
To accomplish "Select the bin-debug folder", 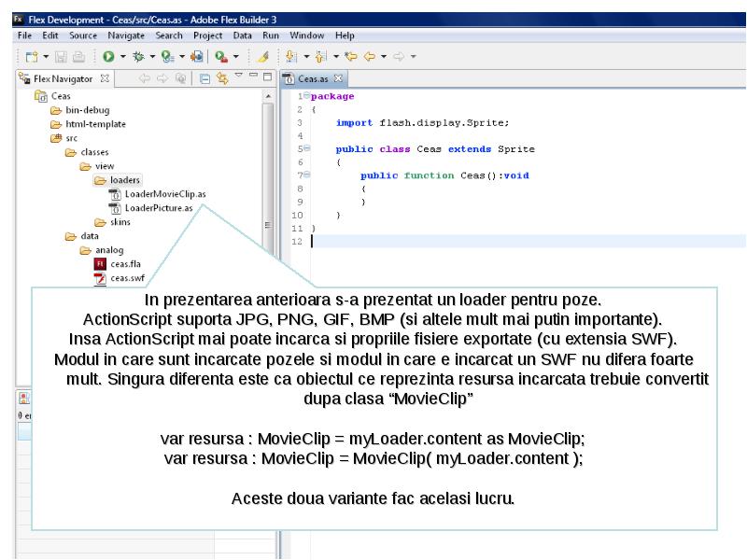I will pyautogui.click(x=88, y=110).
